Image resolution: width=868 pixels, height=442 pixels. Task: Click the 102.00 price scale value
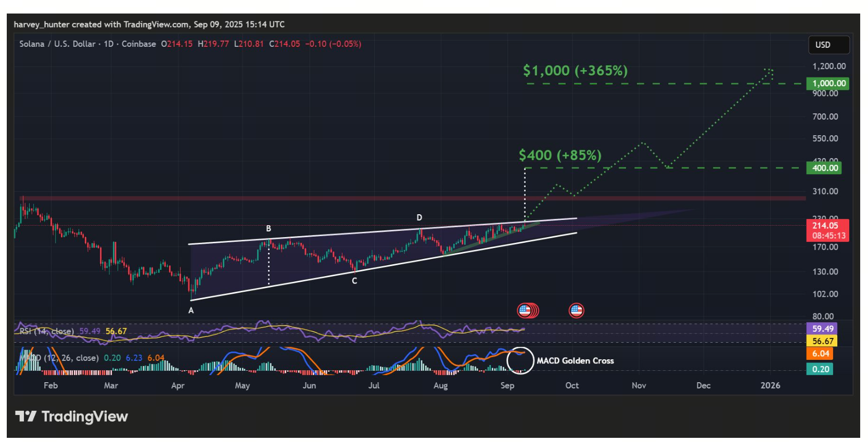pyautogui.click(x=825, y=294)
